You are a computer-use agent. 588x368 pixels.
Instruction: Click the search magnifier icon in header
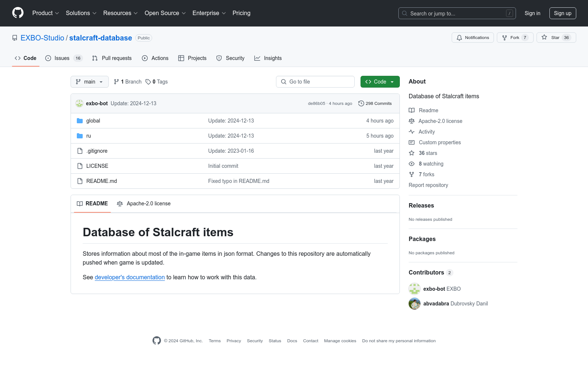coord(405,13)
